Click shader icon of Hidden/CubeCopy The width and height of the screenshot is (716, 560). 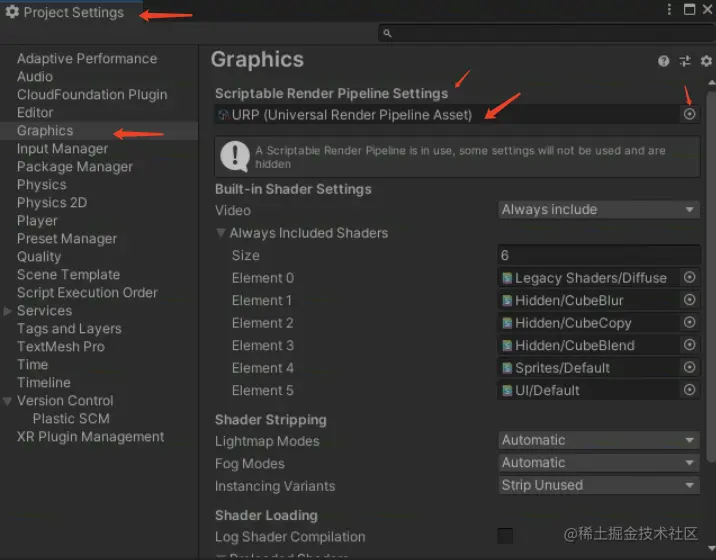(x=507, y=323)
